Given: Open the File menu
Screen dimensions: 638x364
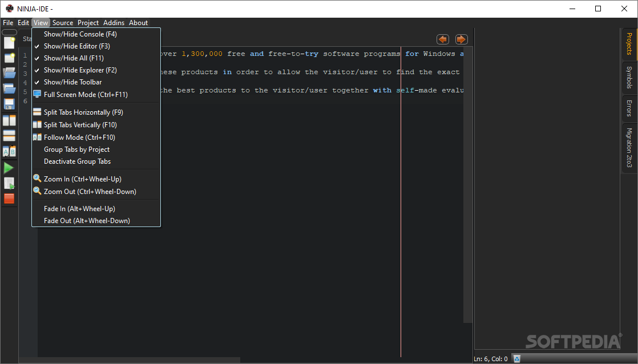Looking at the screenshot, I should pyautogui.click(x=8, y=23).
